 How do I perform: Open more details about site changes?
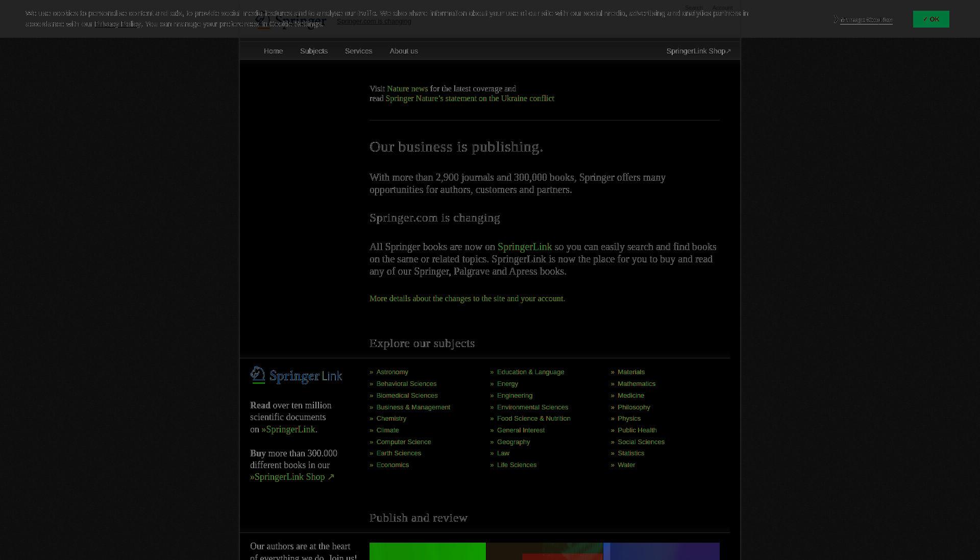pyautogui.click(x=467, y=299)
